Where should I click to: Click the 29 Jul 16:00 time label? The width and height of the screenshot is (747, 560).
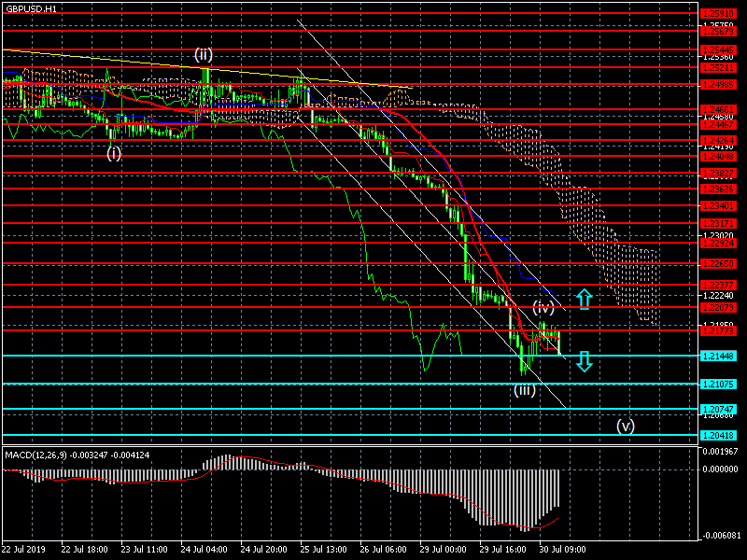tap(503, 550)
